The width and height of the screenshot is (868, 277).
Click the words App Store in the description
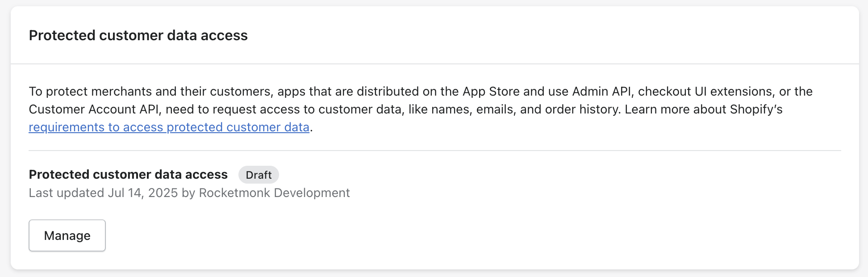coord(491,92)
